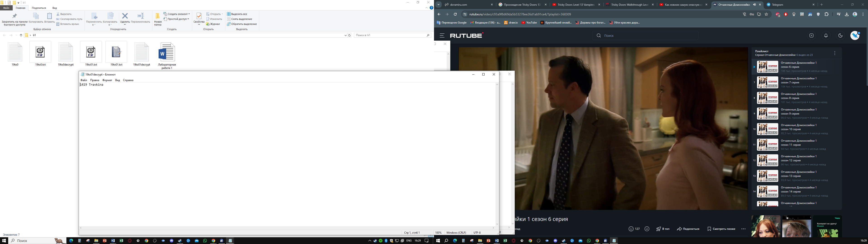Open the Rutube hamburger menu

[x=442, y=35]
